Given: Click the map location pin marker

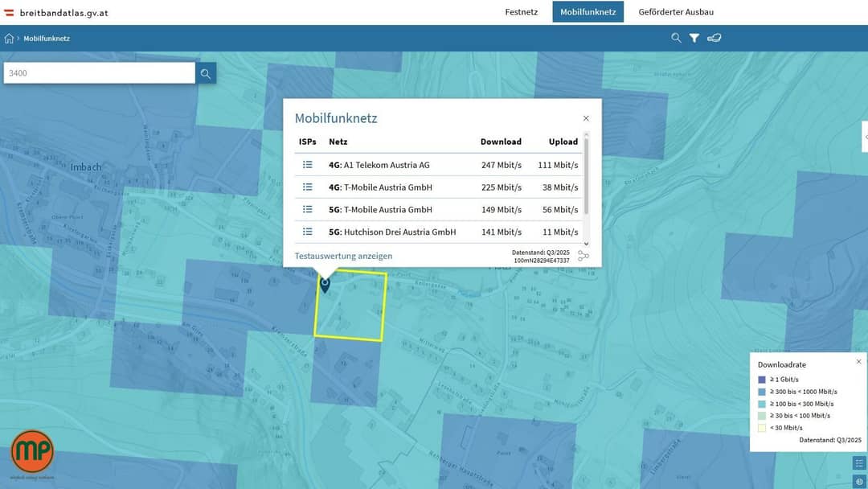Looking at the screenshot, I should click(325, 285).
